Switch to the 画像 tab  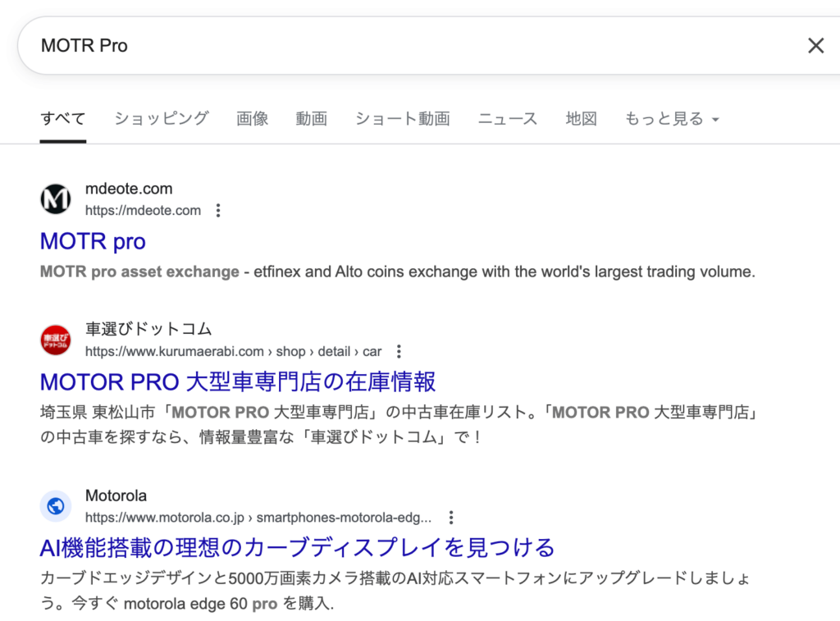[253, 118]
